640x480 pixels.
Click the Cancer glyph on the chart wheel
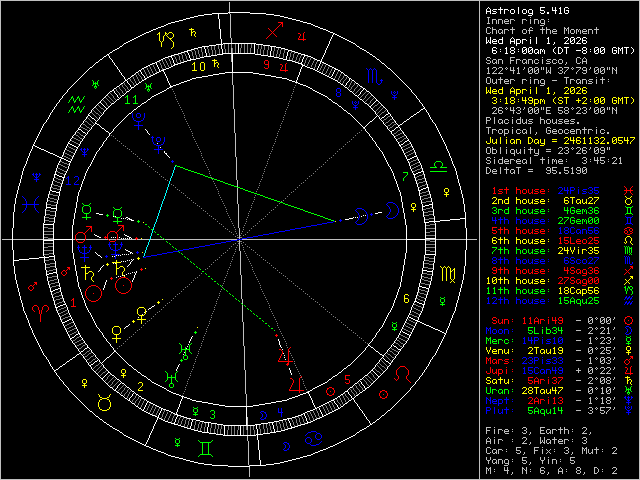[313, 437]
